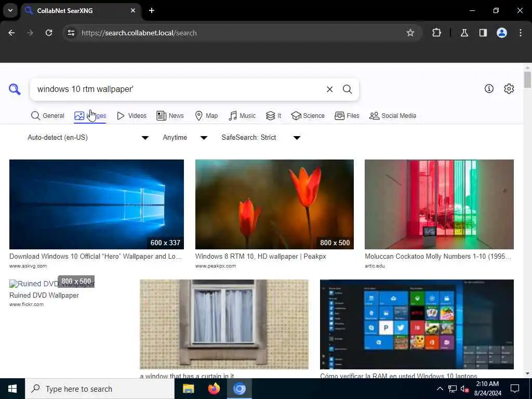Click the www.peakpx.com source text
Screen dimensions: 532x399
click(x=216, y=266)
